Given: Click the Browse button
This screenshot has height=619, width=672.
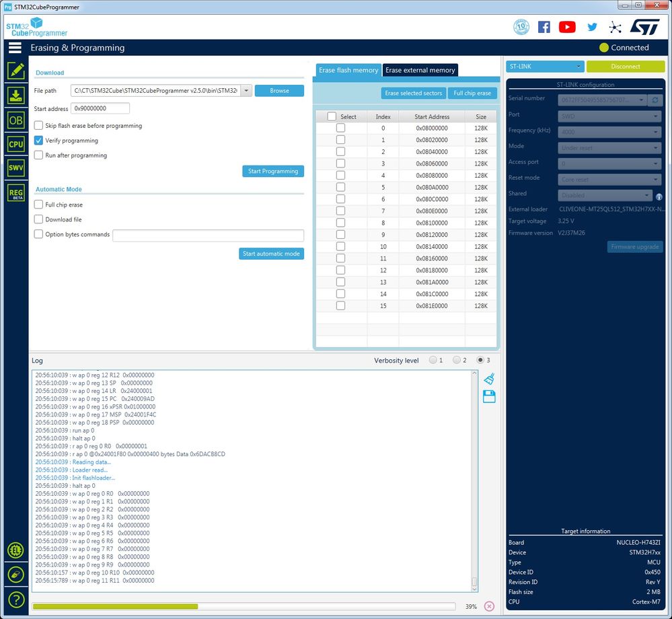Looking at the screenshot, I should tap(279, 90).
